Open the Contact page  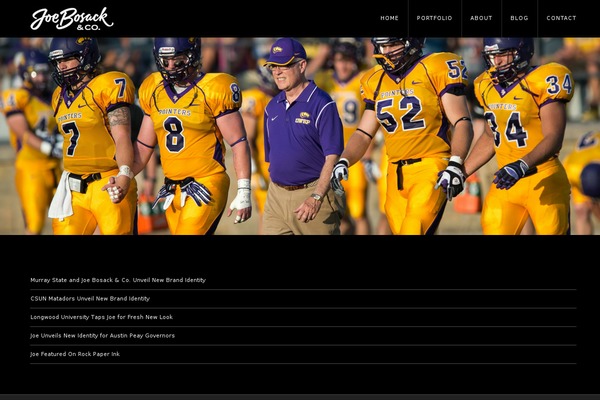pos(561,18)
